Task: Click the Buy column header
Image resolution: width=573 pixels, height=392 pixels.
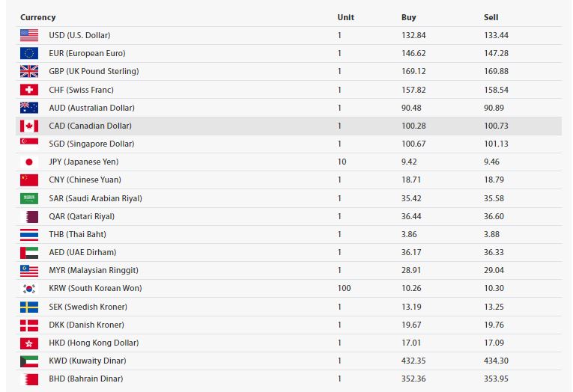Action: (x=408, y=17)
